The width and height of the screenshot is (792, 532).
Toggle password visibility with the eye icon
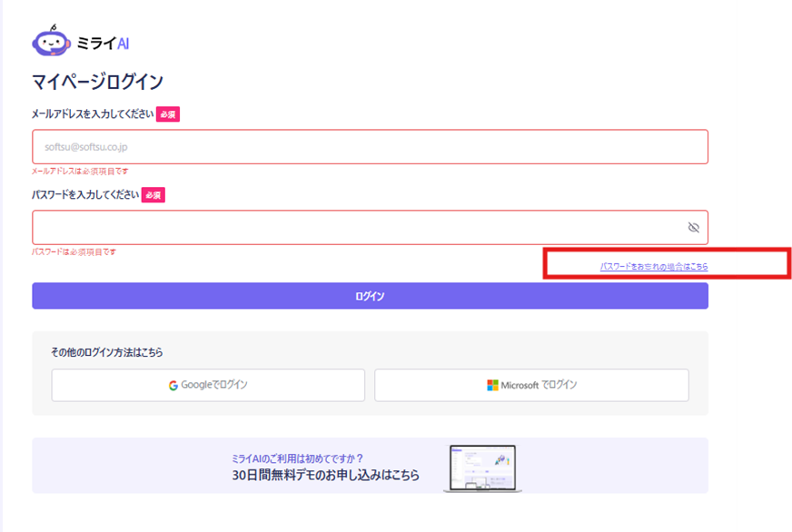coord(693,227)
